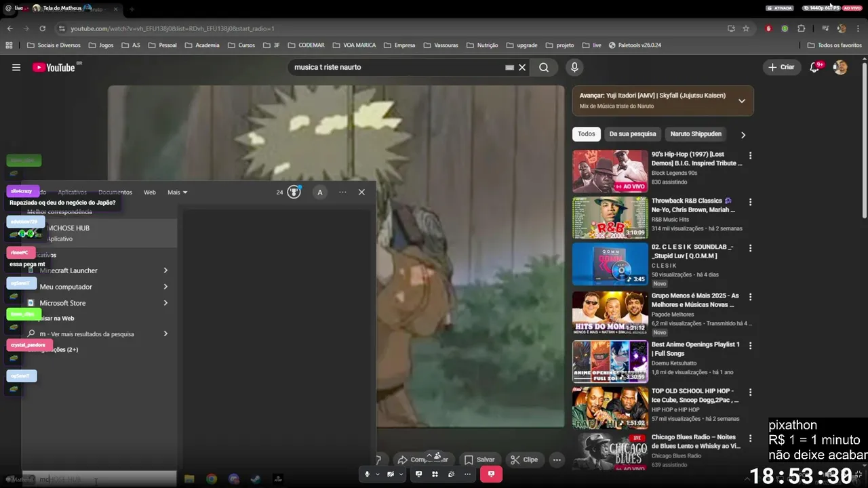Image resolution: width=868 pixels, height=488 pixels.
Task: Start voice search with the microphone icon
Action: tap(574, 67)
